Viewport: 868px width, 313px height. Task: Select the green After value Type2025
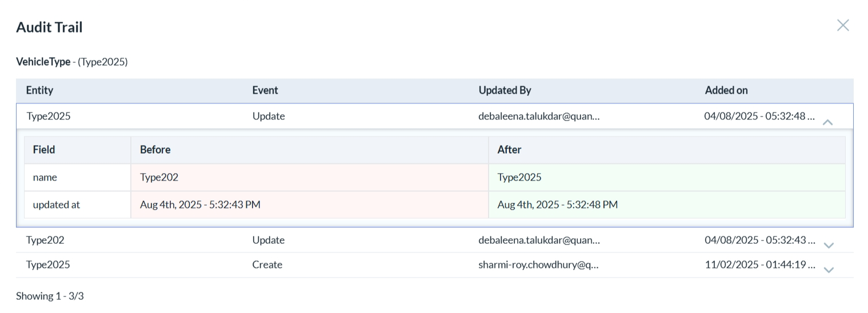(x=519, y=177)
